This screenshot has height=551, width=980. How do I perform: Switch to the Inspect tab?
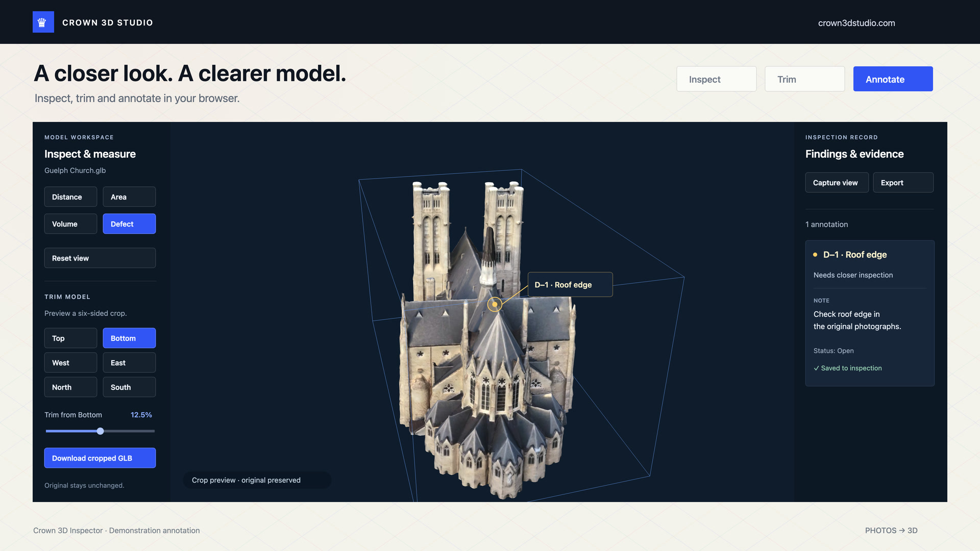717,79
